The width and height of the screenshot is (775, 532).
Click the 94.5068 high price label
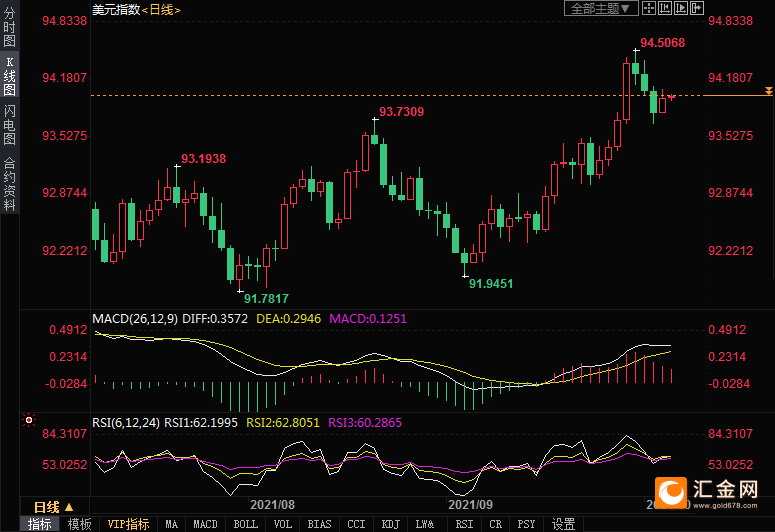(663, 43)
